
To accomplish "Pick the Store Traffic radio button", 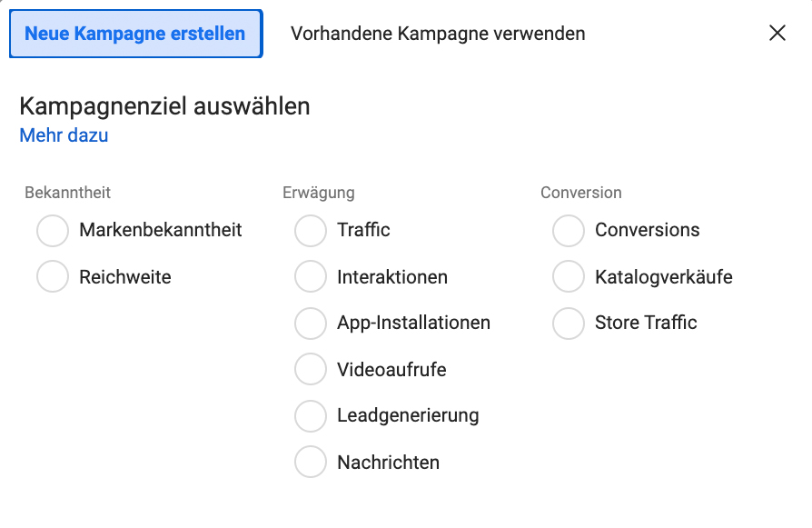I will (x=568, y=323).
